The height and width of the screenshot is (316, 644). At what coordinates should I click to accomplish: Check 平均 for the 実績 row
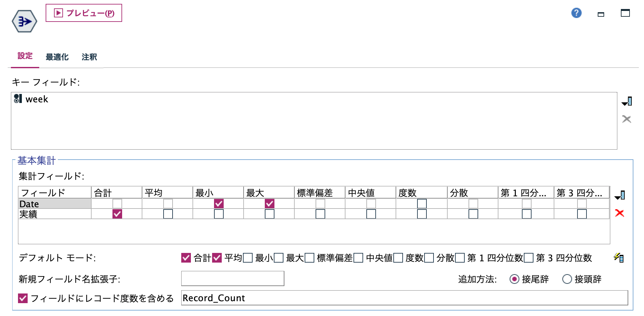(168, 214)
